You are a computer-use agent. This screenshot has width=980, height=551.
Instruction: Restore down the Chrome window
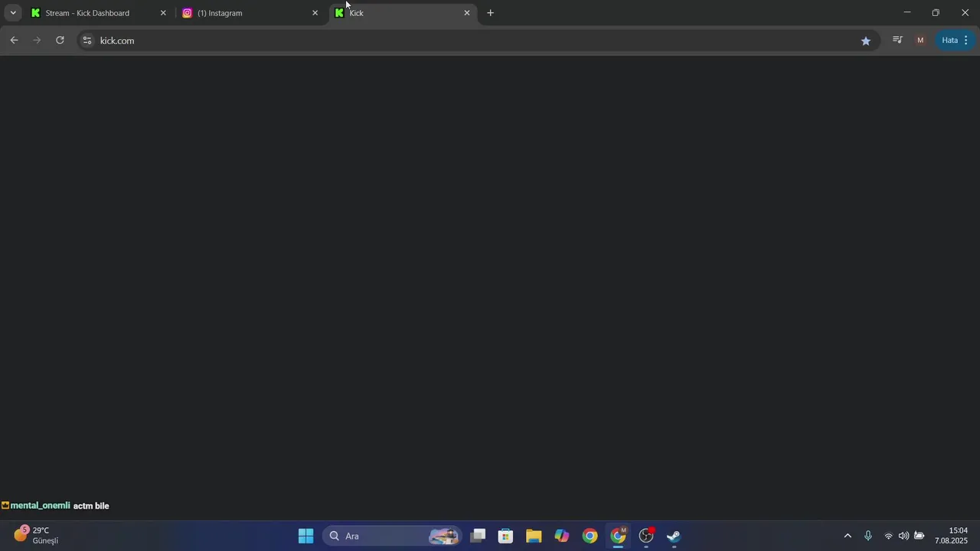click(936, 13)
